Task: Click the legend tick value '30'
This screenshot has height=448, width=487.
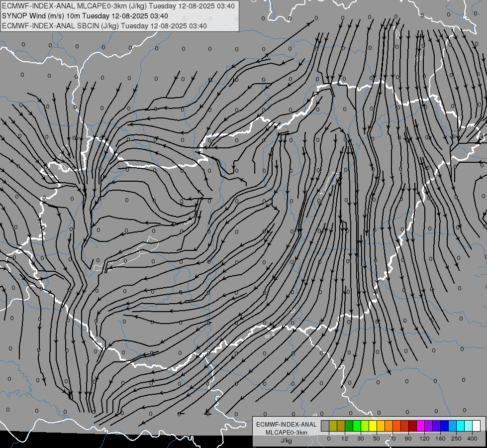Action: (361, 439)
